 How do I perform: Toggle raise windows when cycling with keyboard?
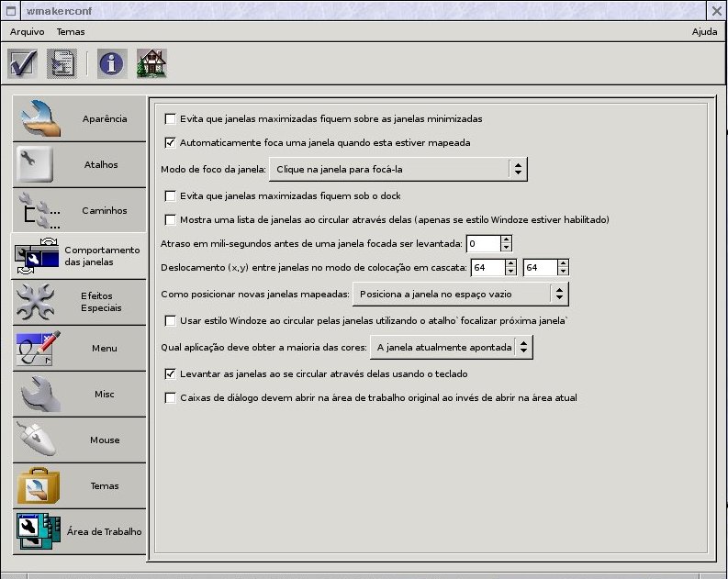pos(171,374)
